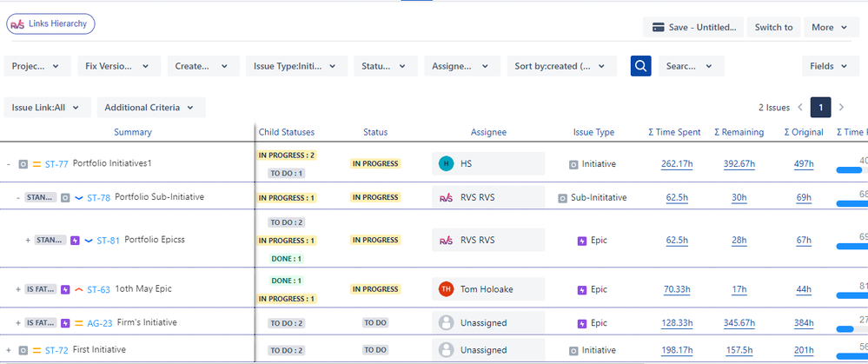
Task: Expand the ST-72 First Initiative row
Action: (x=9, y=349)
